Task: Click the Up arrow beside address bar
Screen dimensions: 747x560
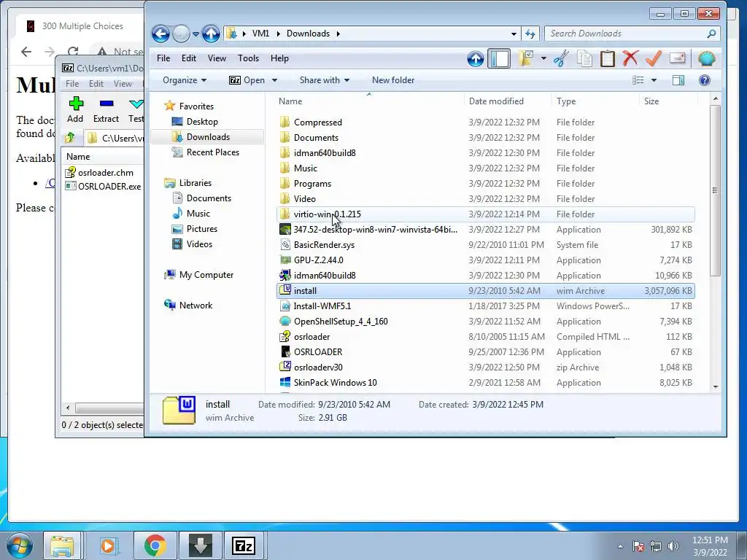Action: click(211, 34)
